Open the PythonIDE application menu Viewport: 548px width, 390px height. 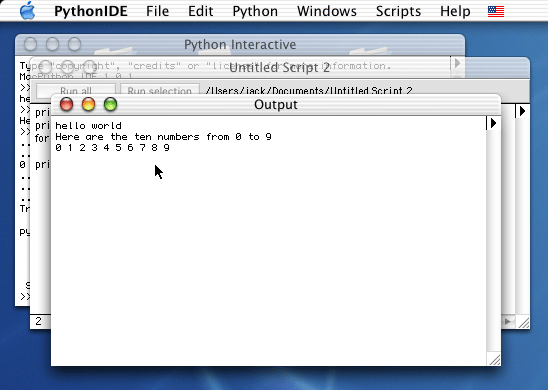(91, 11)
